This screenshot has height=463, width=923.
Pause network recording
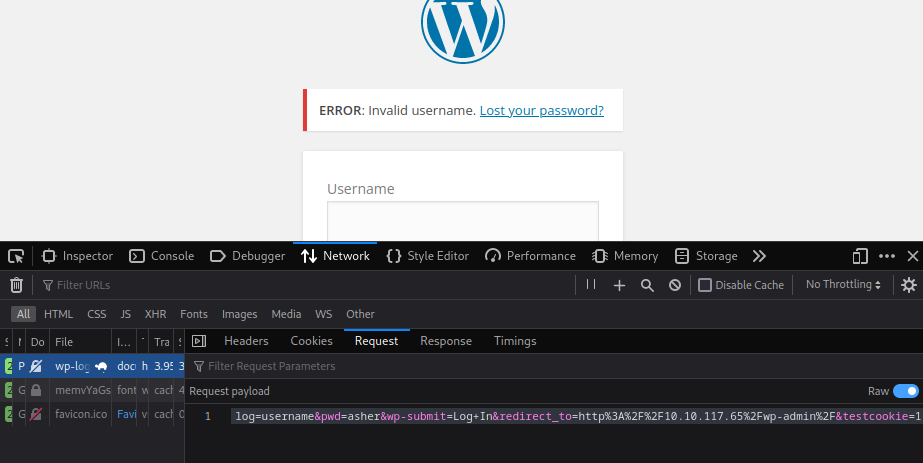pos(591,285)
